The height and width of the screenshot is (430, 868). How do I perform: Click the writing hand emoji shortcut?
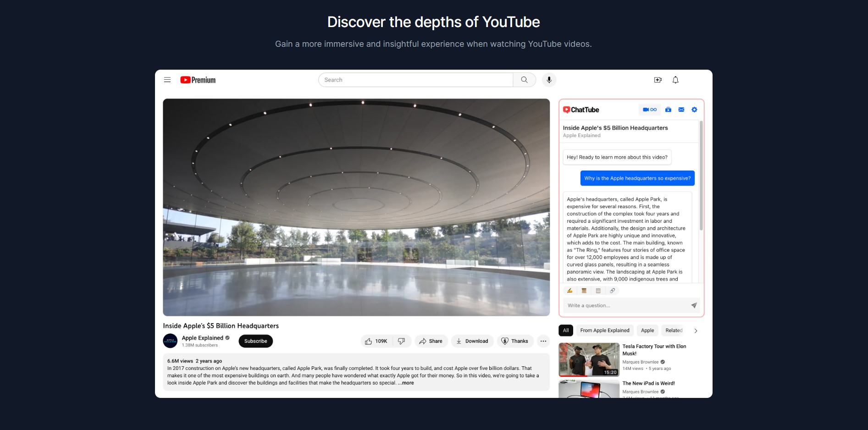tap(570, 291)
